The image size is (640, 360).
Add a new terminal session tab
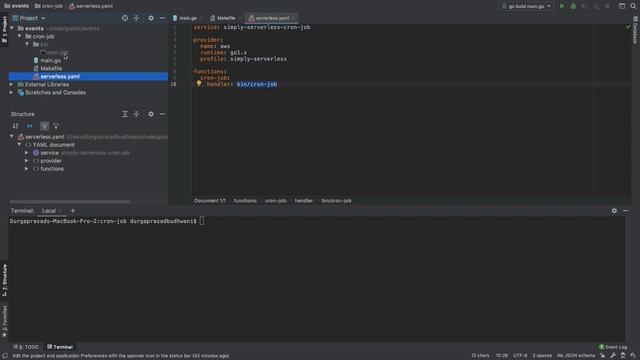tap(73, 211)
